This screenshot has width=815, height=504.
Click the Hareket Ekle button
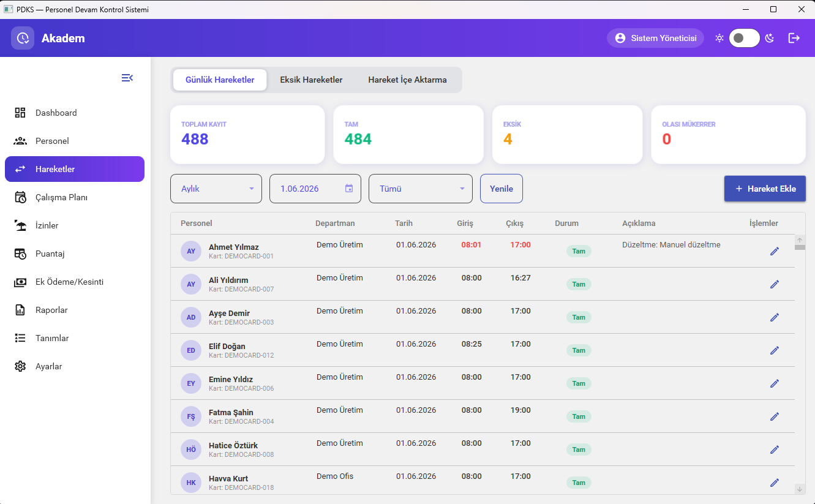click(765, 189)
